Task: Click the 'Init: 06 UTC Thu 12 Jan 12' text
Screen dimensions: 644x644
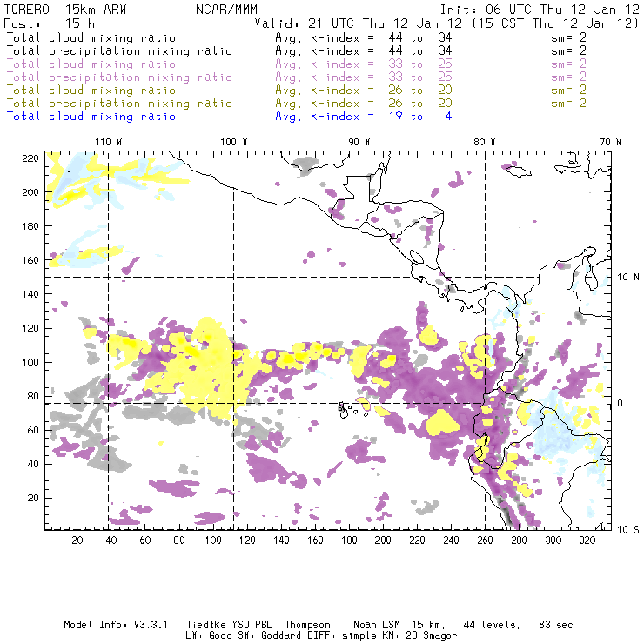Action: (540, 10)
